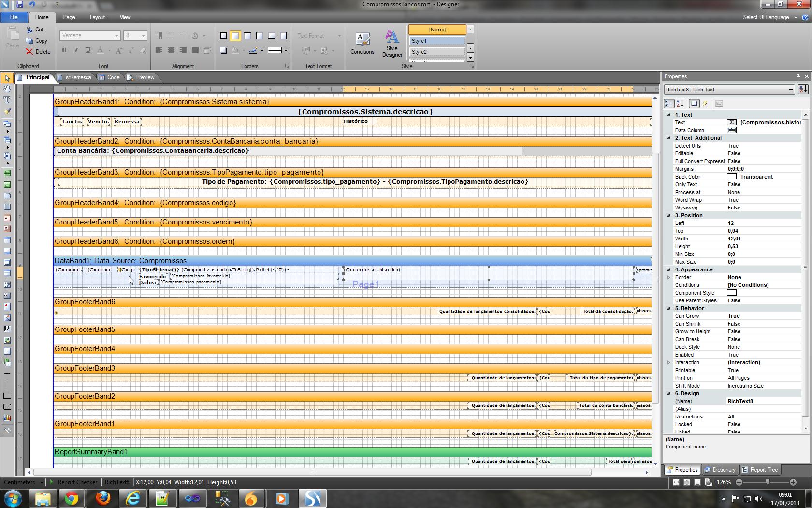
Task: Save the report via the floppy disk icon
Action: (x=20, y=4)
